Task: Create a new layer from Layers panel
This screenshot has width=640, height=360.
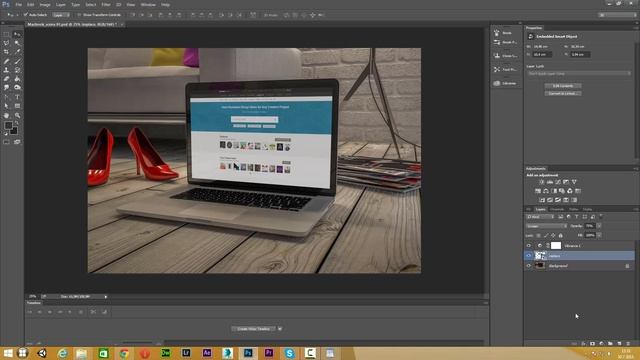Action: coord(619,344)
